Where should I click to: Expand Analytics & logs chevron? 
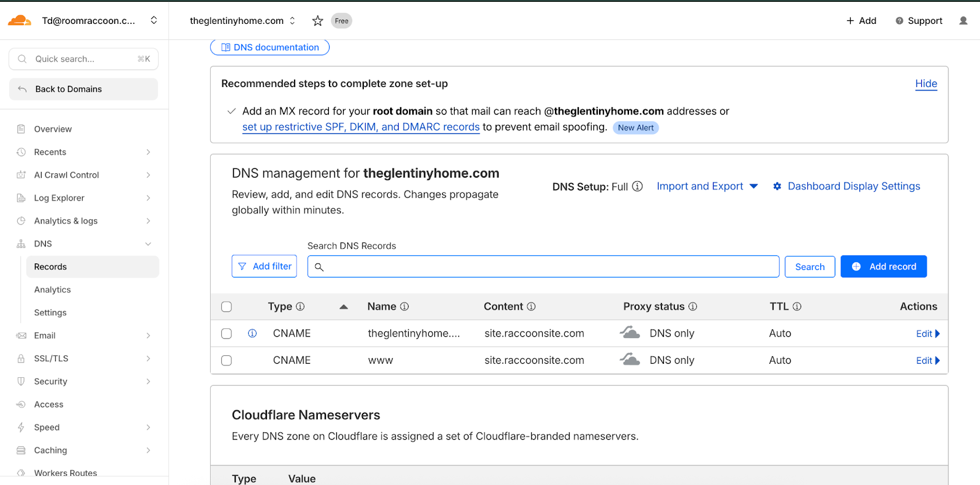pos(148,221)
